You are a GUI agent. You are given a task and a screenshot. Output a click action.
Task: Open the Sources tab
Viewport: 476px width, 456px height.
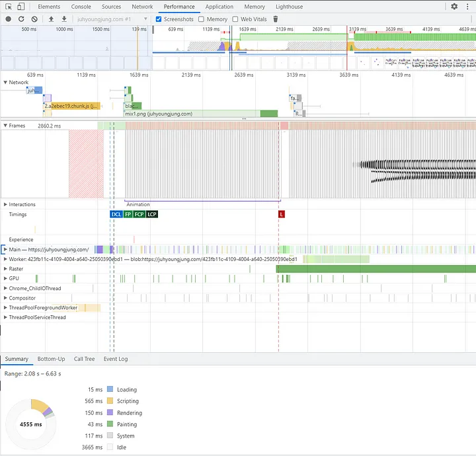click(x=111, y=7)
